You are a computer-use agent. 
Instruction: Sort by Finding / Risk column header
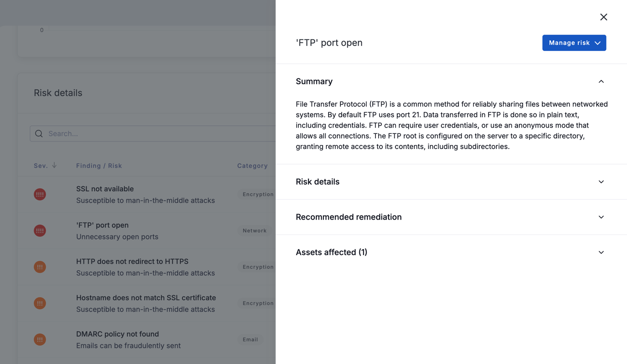pos(99,166)
